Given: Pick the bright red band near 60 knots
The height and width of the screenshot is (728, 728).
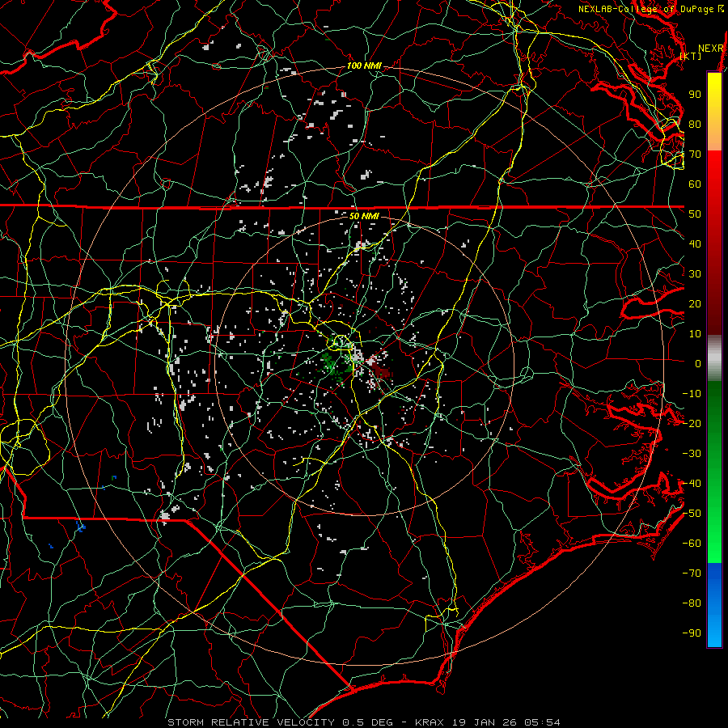Looking at the screenshot, I should 714,171.
